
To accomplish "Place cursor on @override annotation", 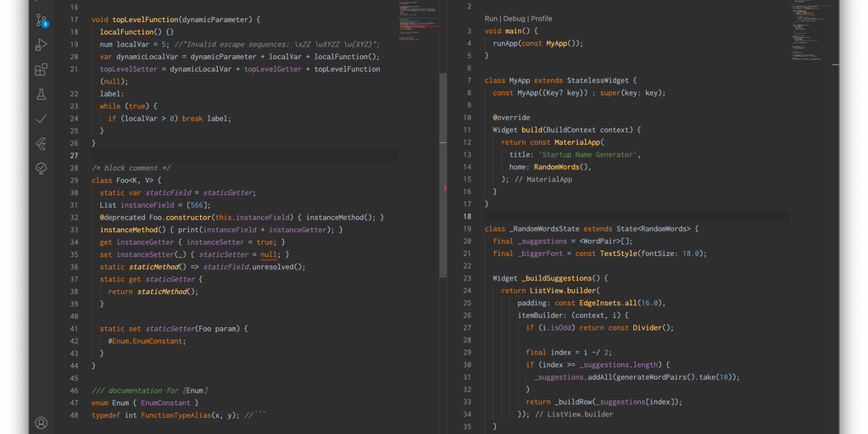I will pyautogui.click(x=511, y=117).
